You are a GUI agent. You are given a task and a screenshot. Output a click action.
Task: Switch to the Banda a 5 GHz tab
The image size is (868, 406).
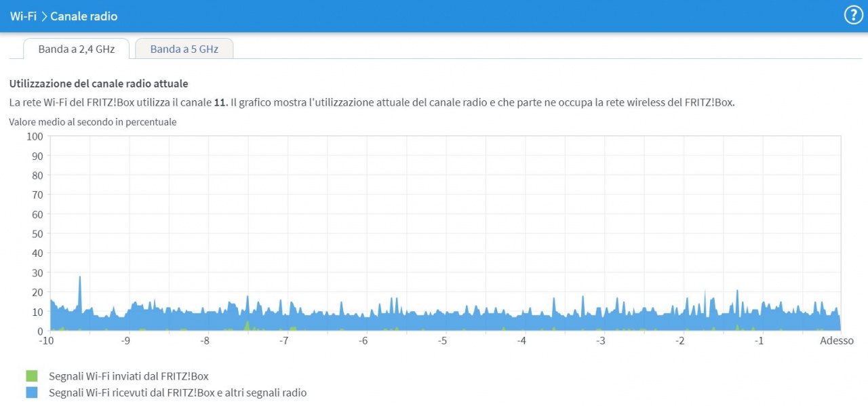point(184,49)
